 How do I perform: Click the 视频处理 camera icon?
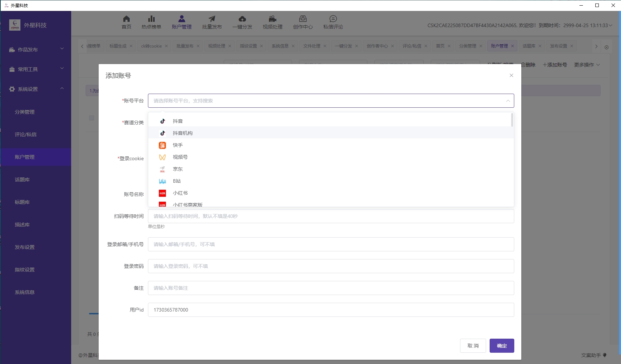272,19
